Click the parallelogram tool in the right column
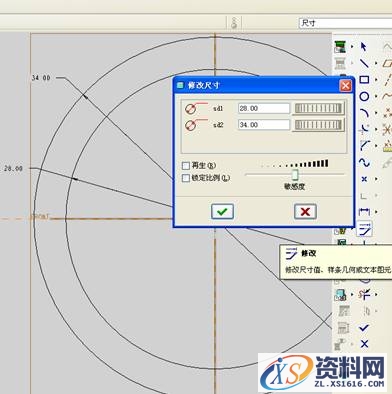Viewport: 392px width, 394px height. point(387,63)
